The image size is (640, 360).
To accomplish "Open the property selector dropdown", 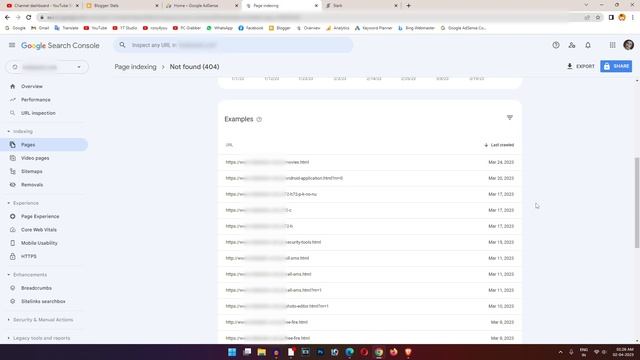I will pyautogui.click(x=47, y=67).
